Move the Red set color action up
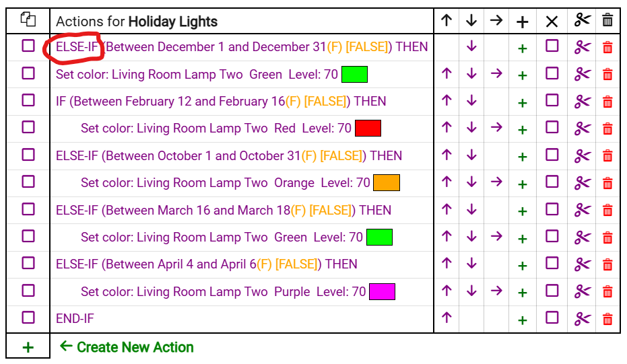Screen dimensions: 627x364 click(x=447, y=127)
